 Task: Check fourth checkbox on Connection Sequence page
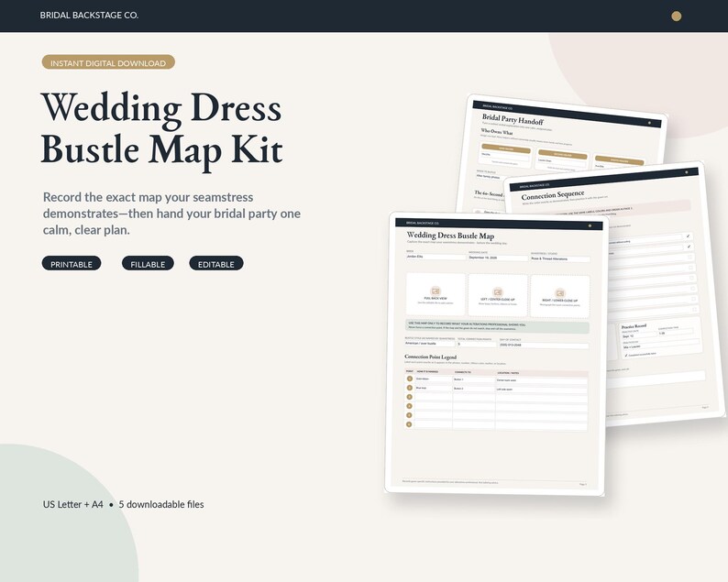click(690, 268)
